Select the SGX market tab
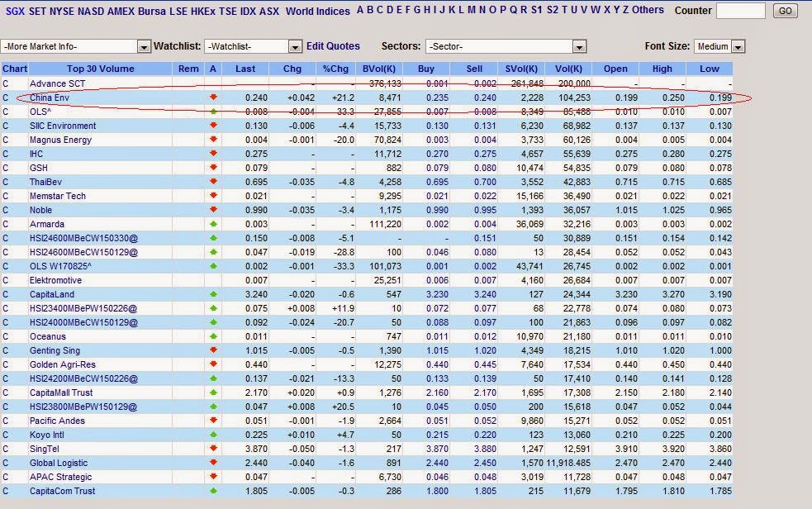The height and width of the screenshot is (509, 812). pyautogui.click(x=15, y=11)
